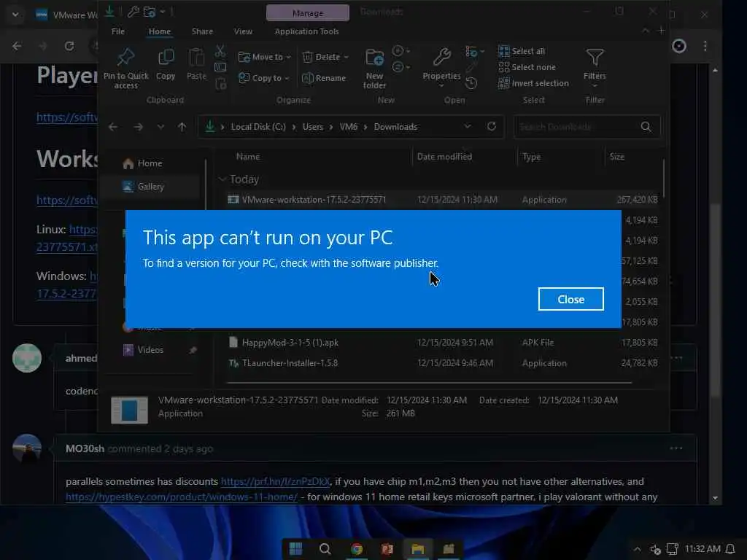Click the Up one level arrow

[x=182, y=127]
